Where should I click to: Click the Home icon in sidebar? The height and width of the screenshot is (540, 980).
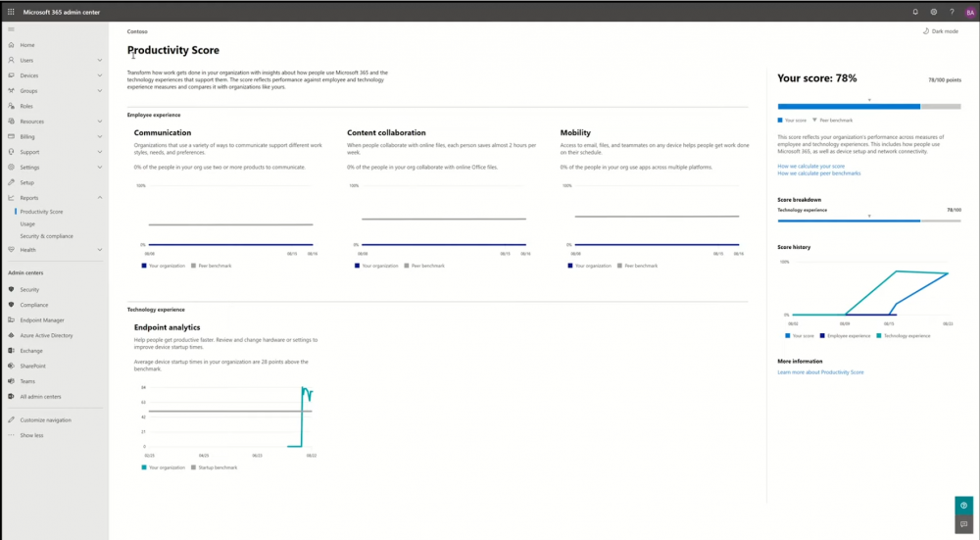point(11,45)
